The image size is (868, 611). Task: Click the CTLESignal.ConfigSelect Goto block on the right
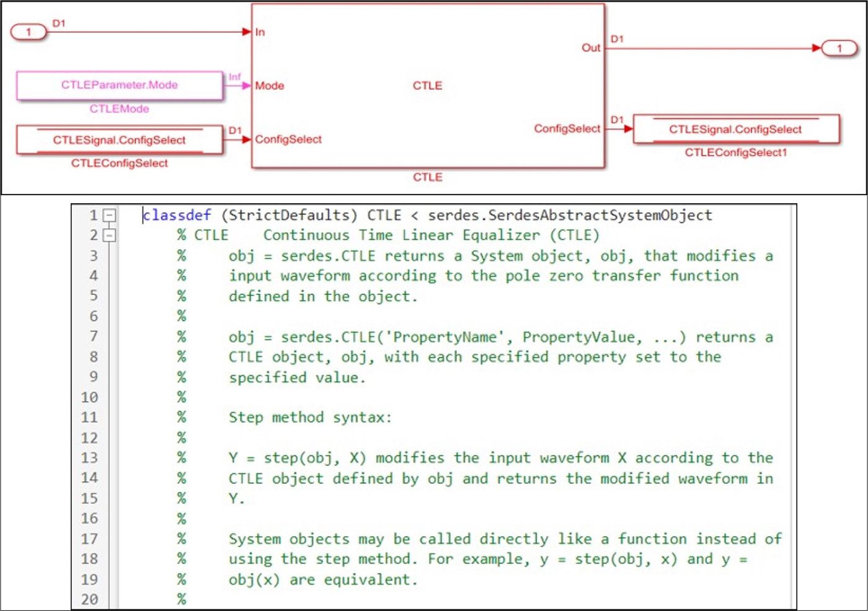[735, 130]
